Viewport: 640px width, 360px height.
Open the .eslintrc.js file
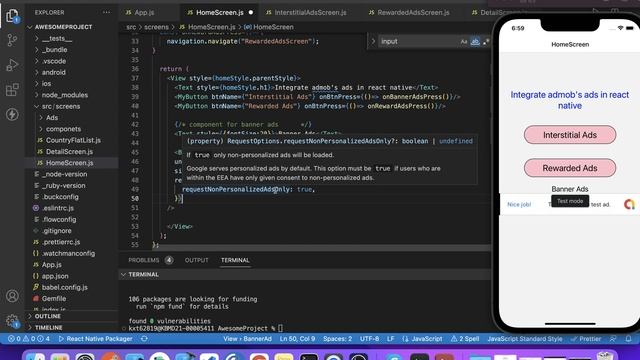pos(58,208)
